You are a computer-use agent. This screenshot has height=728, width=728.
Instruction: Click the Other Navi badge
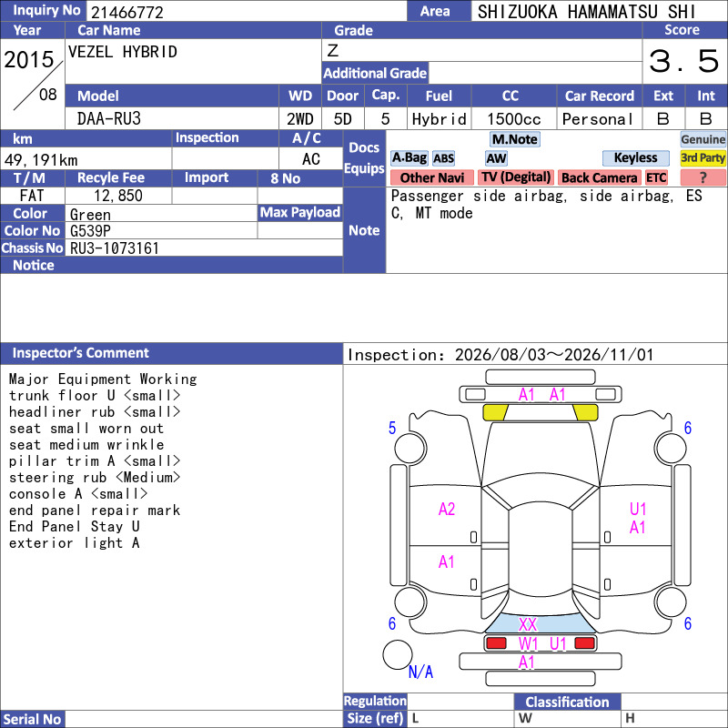431,177
